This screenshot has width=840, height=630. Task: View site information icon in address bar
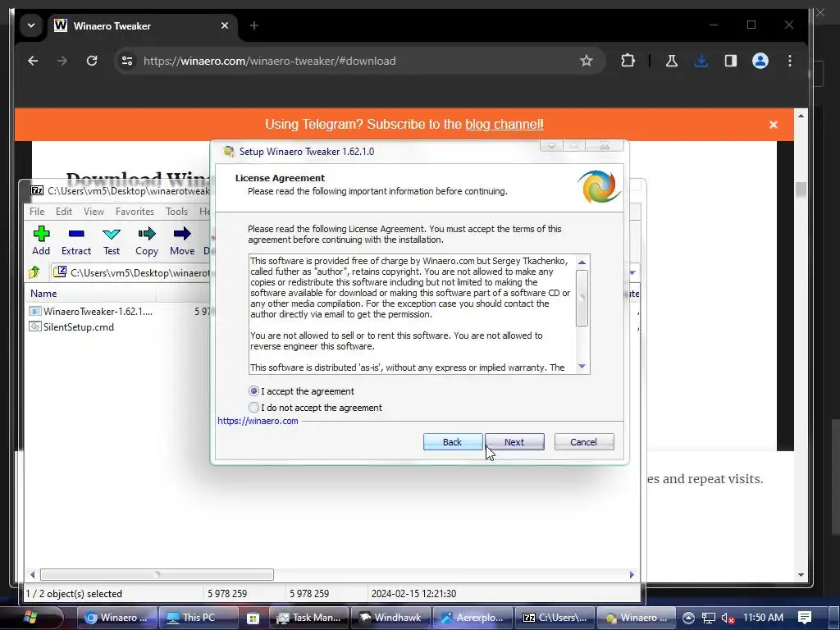coord(127,61)
